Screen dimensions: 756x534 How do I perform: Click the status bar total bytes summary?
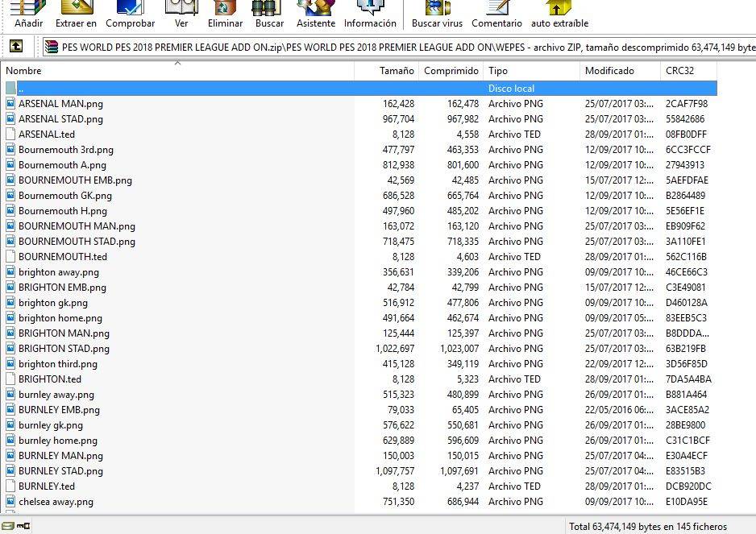point(647,527)
